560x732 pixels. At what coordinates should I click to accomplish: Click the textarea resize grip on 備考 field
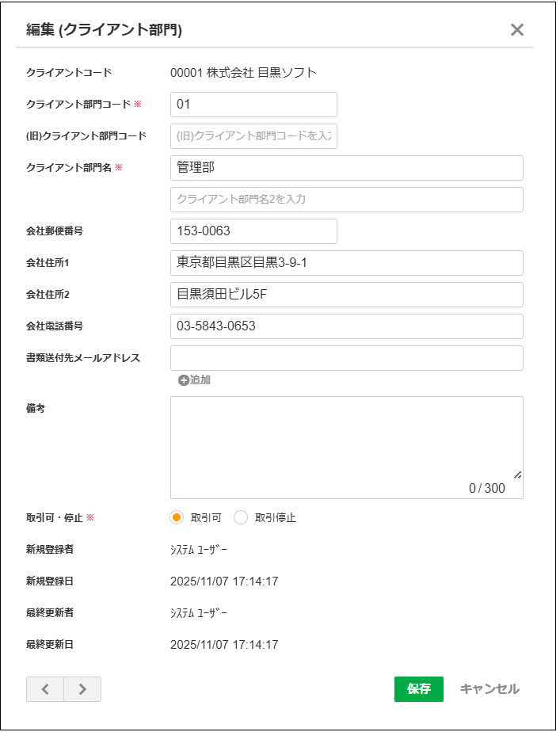[516, 475]
